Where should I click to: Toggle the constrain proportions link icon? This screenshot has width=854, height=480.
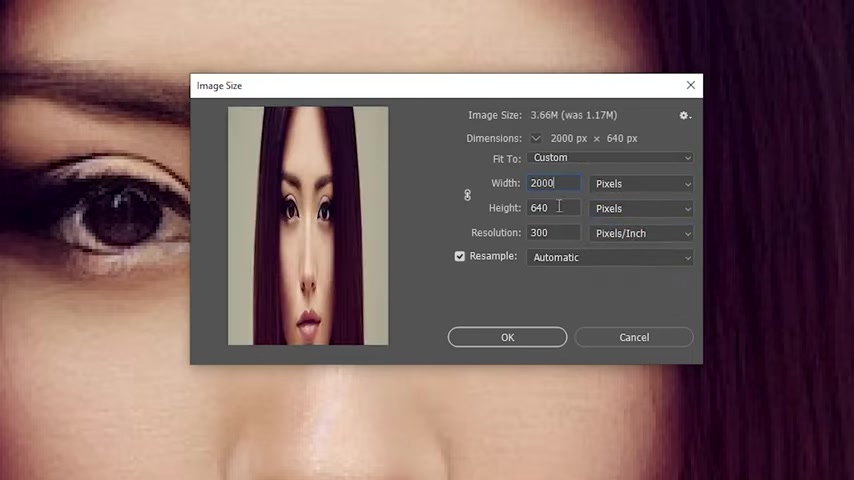point(467,195)
